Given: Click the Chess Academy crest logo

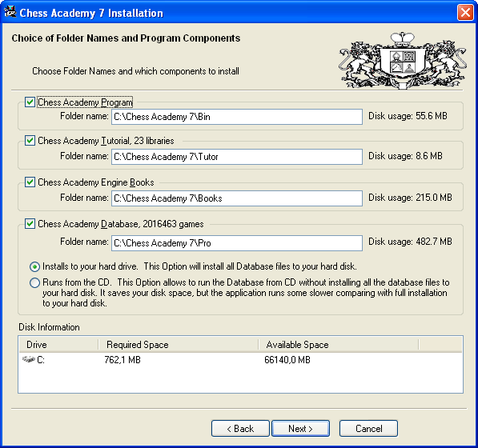Looking at the screenshot, I should pyautogui.click(x=403, y=60).
